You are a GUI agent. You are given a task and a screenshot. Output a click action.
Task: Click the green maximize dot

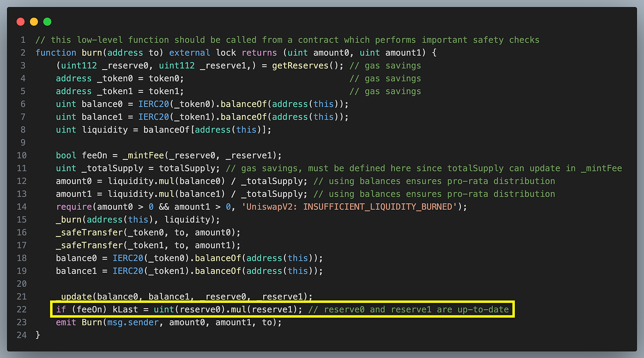[x=47, y=21]
